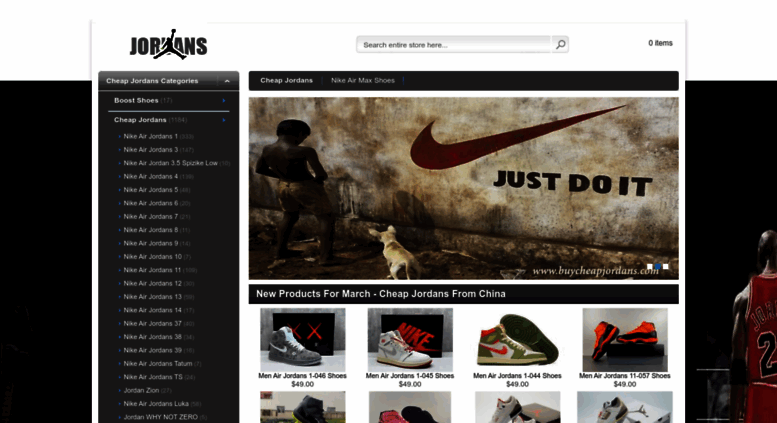Open Nike Air Jordans TS subcategory

[153, 377]
